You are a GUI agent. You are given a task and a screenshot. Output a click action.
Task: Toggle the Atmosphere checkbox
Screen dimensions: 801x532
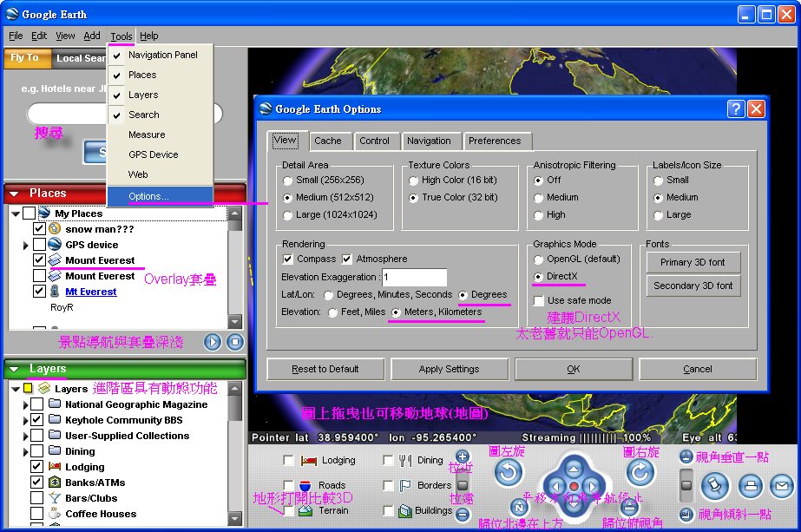tap(347, 259)
